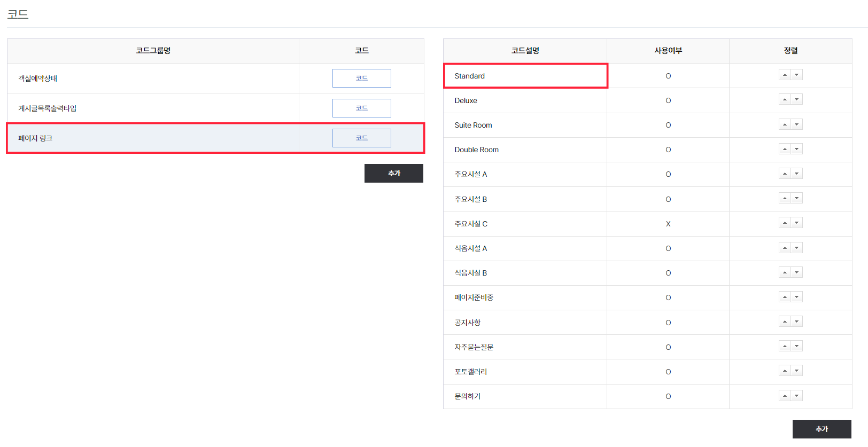
Task: Move 식음시설 B row down
Action: click(x=796, y=272)
